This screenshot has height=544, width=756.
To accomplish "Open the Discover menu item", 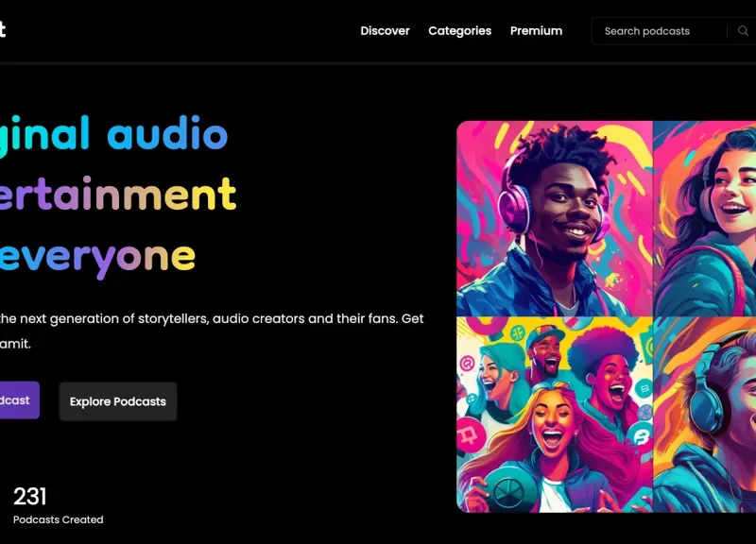I will pos(385,31).
